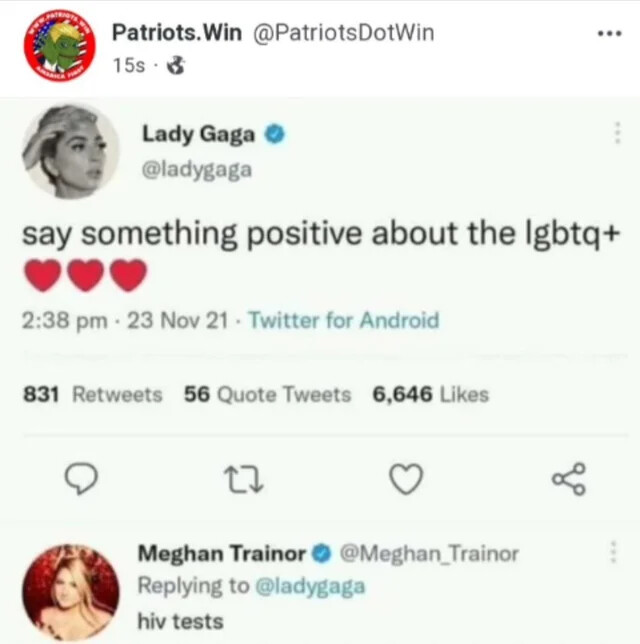Viewport: 640px width, 644px height.
Task: Open the reply speech bubble icon
Action: 82,479
